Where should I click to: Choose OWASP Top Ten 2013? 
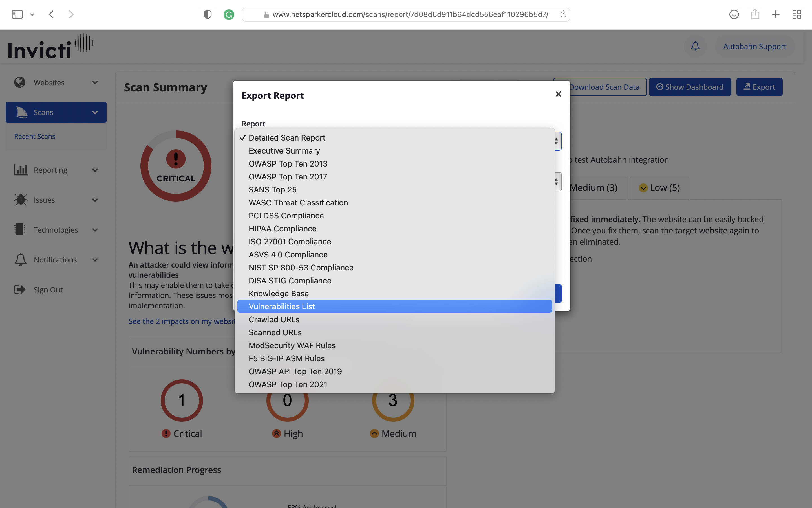point(395,164)
